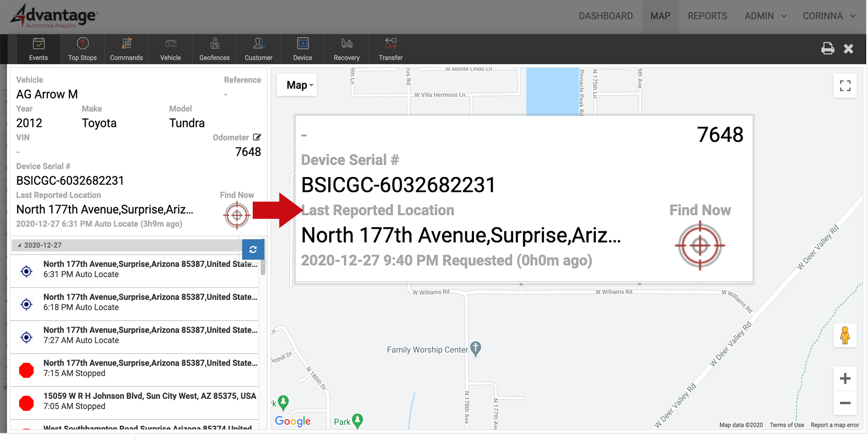Print the current vehicle view
Screen dimensions: 868x439
[828, 48]
